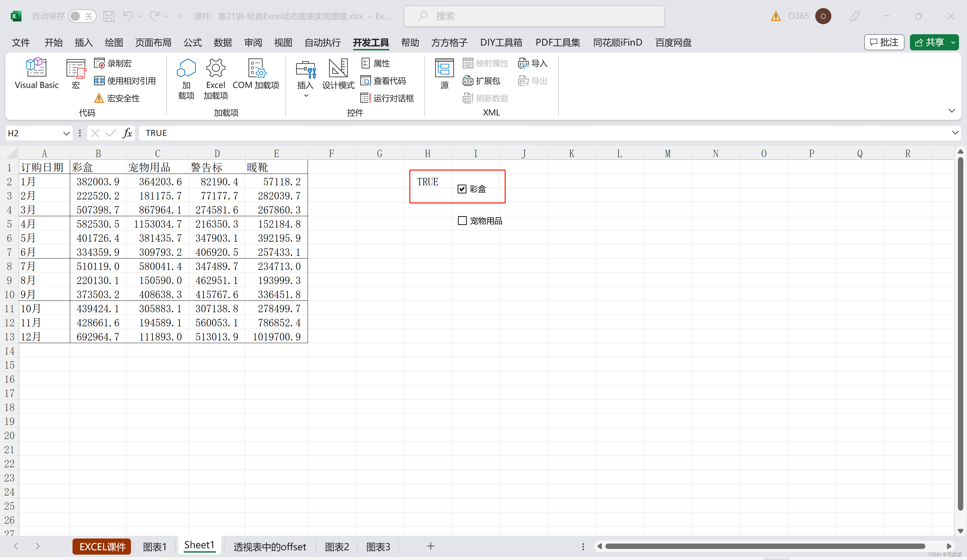
Task: Click the formula bar Enter checkmark
Action: 111,133
